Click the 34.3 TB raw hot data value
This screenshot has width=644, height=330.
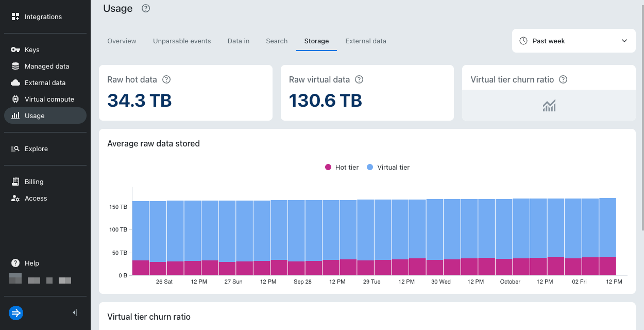[140, 100]
